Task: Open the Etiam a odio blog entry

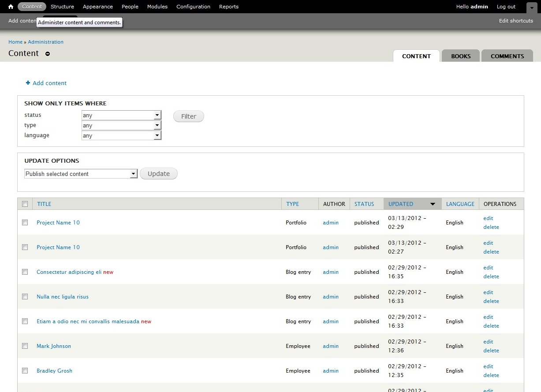Action: (88, 321)
